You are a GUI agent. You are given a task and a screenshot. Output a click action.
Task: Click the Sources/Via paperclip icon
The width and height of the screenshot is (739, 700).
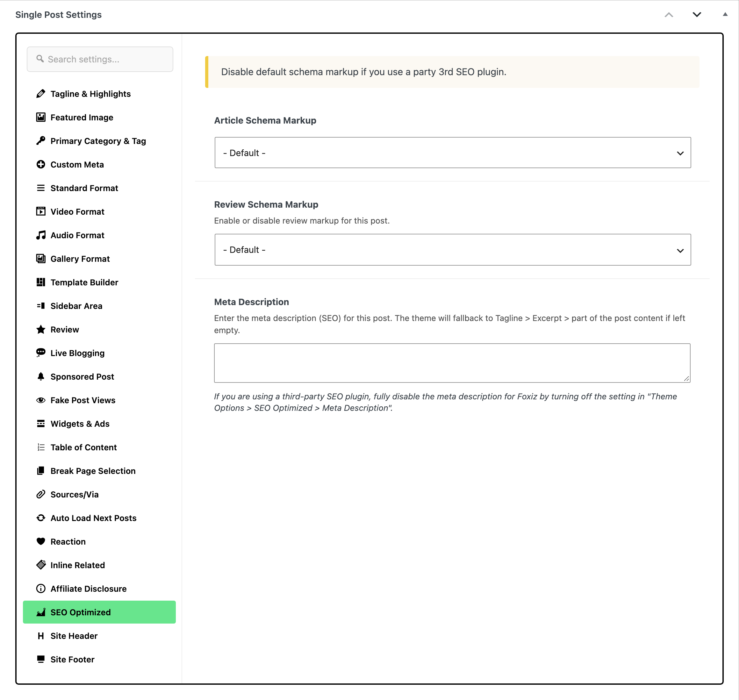click(41, 494)
